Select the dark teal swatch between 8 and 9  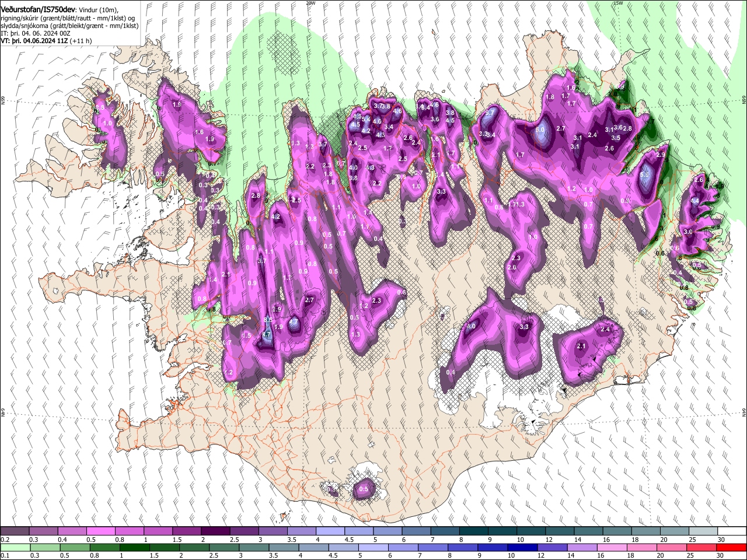pyautogui.click(x=474, y=531)
